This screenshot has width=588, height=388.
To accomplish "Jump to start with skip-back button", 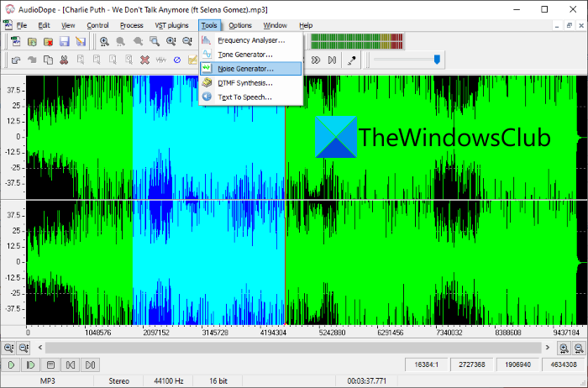I will point(70,364).
